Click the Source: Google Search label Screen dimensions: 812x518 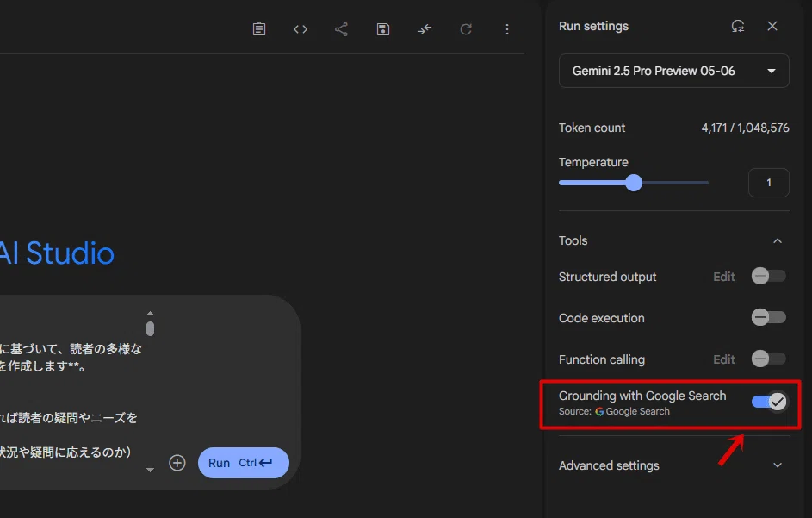click(614, 411)
